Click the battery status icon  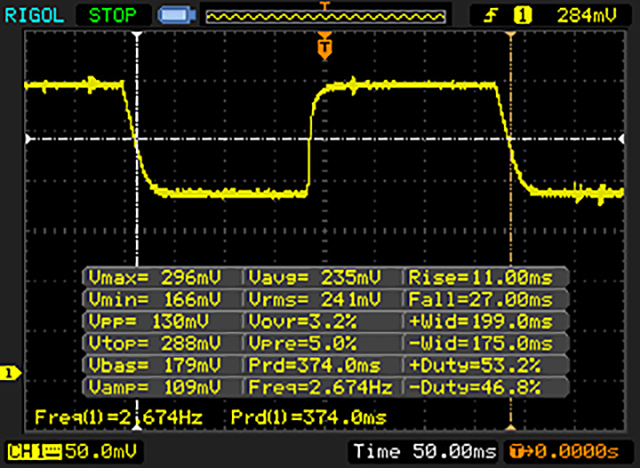176,15
